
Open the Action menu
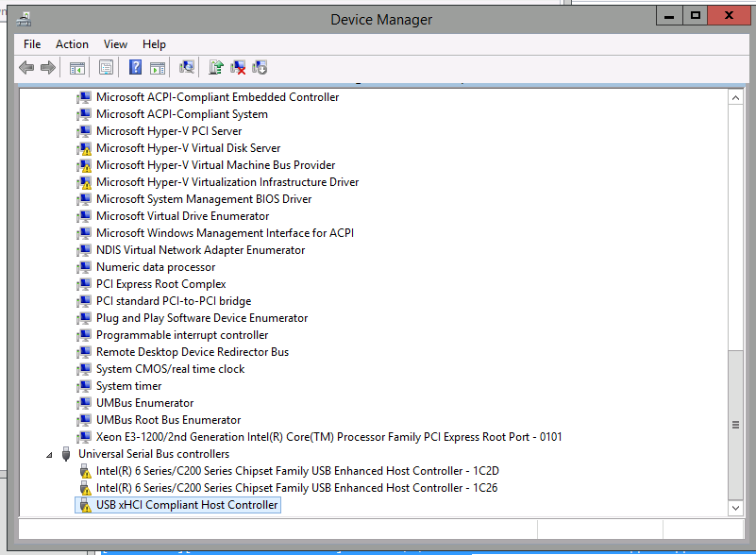click(x=72, y=44)
